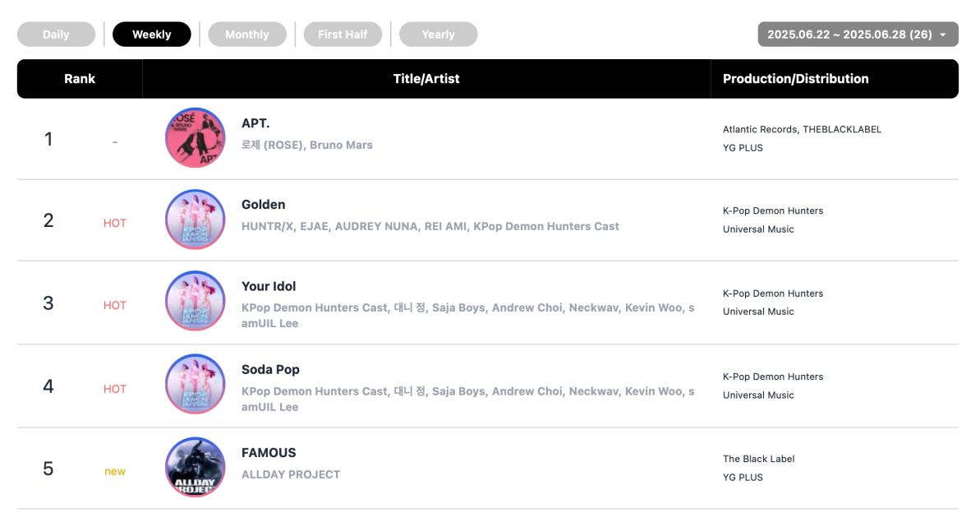
Task: Select the Weekly chart tab
Action: [x=152, y=35]
